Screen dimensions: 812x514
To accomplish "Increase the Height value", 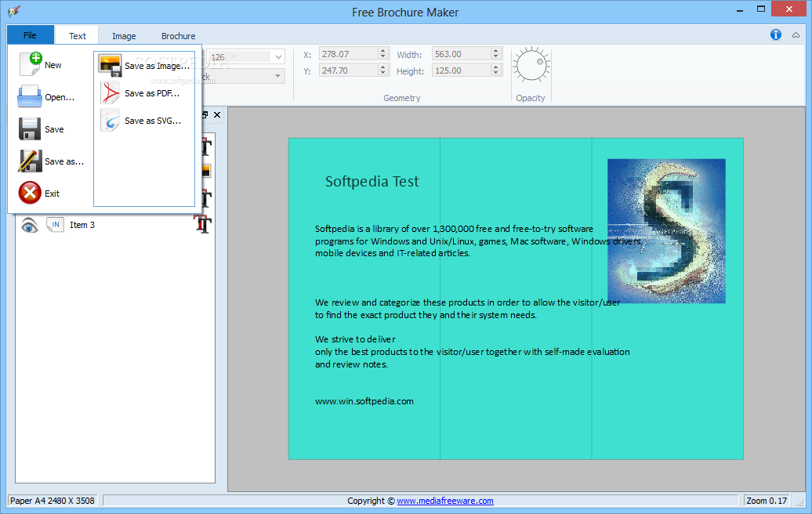I will 495,67.
